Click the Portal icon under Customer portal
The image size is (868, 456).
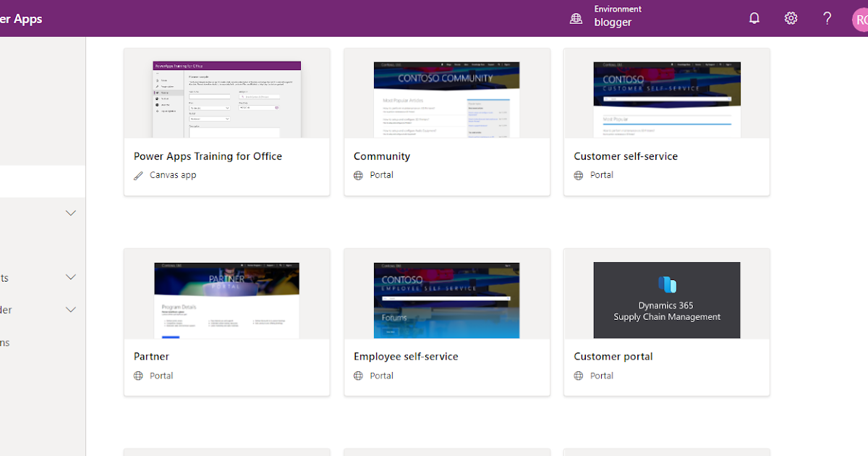(578, 376)
